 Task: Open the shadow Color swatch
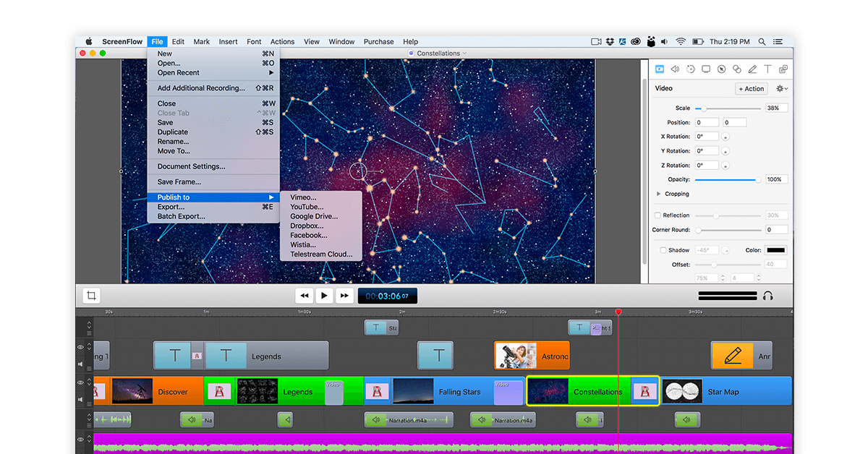pyautogui.click(x=776, y=250)
